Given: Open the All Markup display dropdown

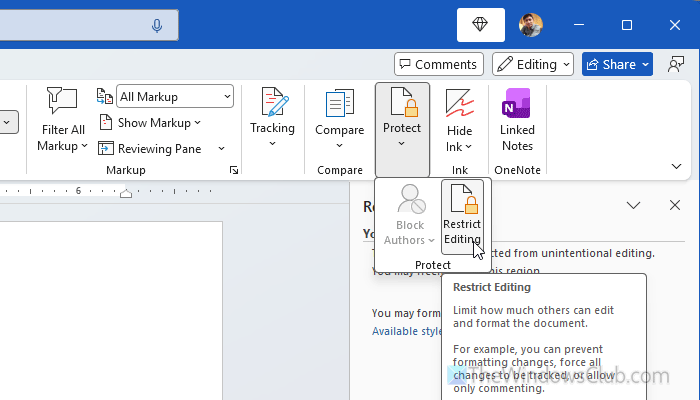Looking at the screenshot, I should 175,96.
